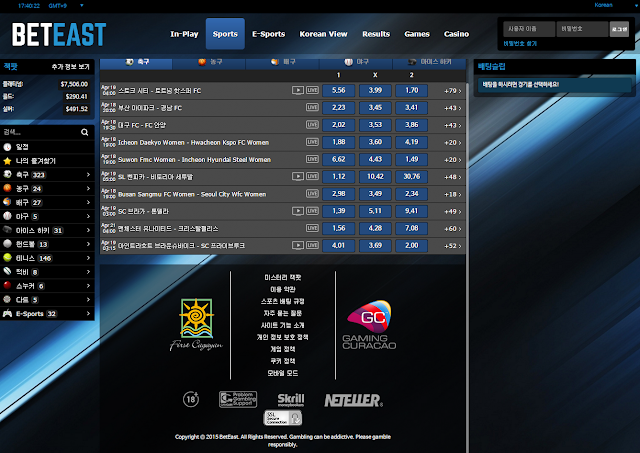Click the Skrill payment logo

(x=291, y=400)
